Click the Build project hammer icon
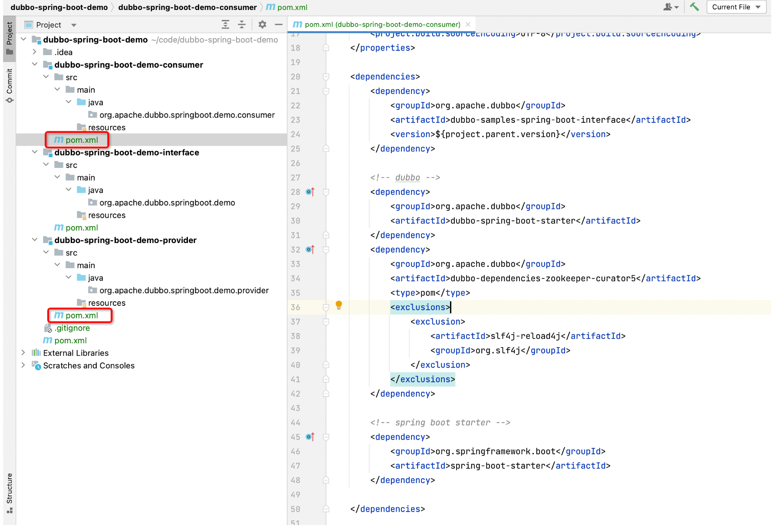Screen dimensions: 782x532 tap(694, 7)
